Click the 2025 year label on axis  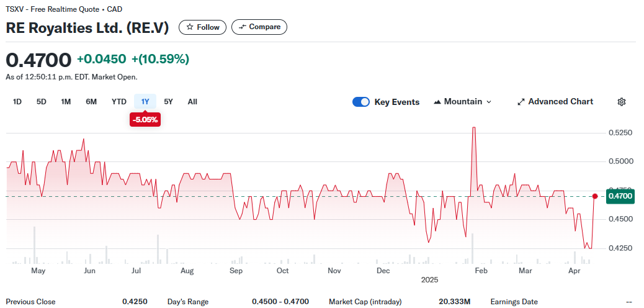point(430,279)
